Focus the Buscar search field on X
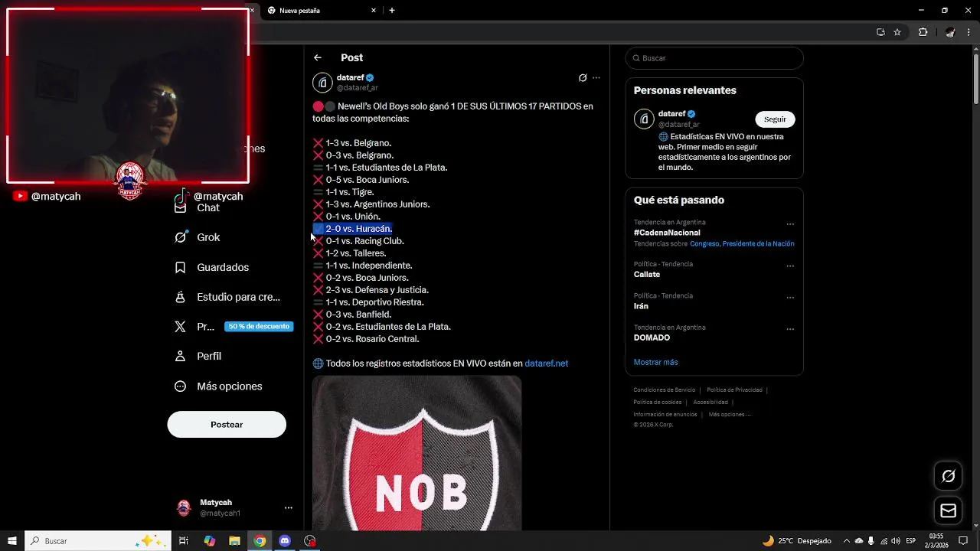 714,58
